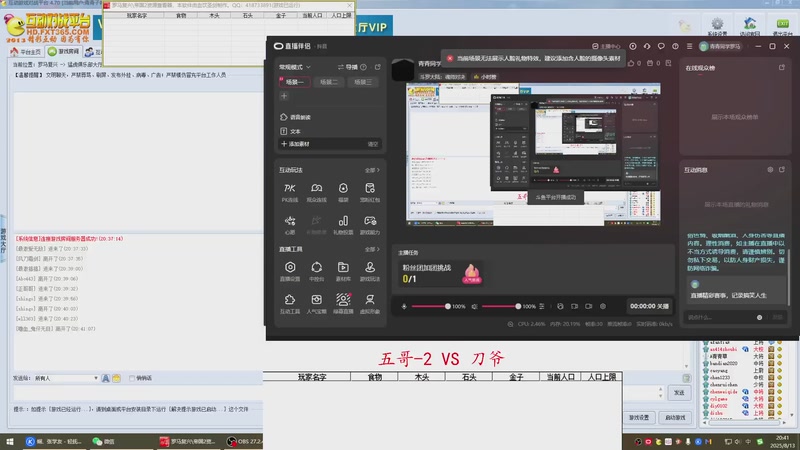The width and height of the screenshot is (800, 450).
Task: Pop out the 互动消息 panel
Action: coord(782,169)
